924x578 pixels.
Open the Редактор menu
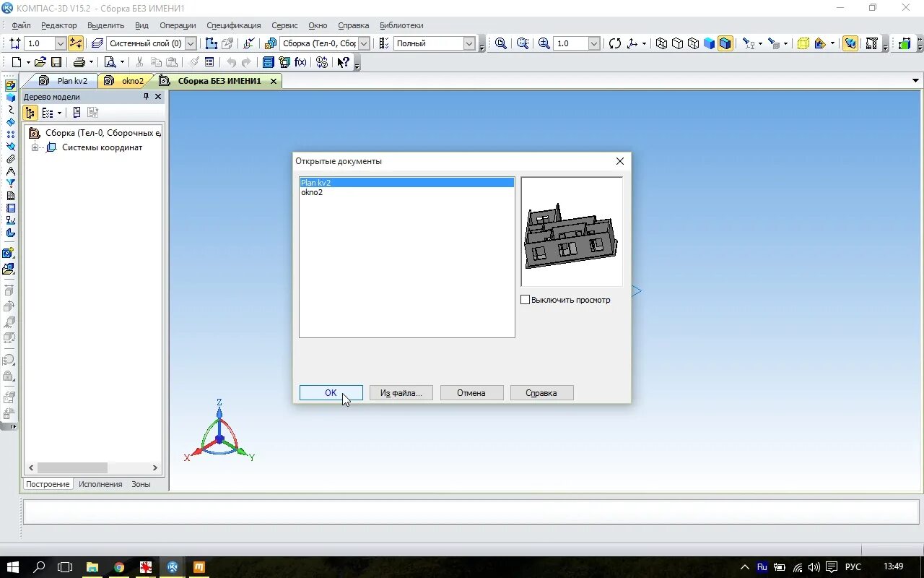pyautogui.click(x=59, y=25)
